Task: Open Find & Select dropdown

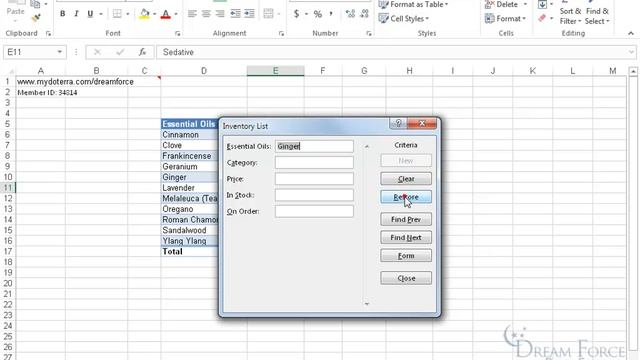Action: 597,16
